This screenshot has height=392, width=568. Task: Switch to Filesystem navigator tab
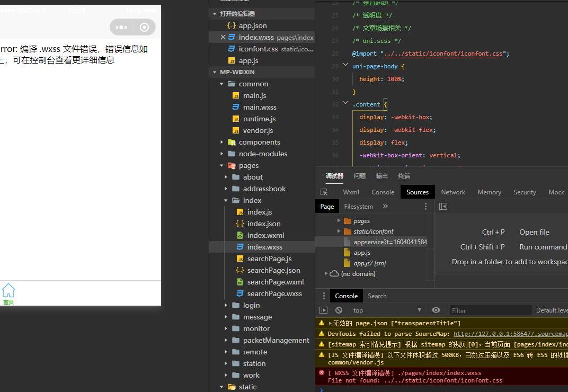click(x=358, y=206)
